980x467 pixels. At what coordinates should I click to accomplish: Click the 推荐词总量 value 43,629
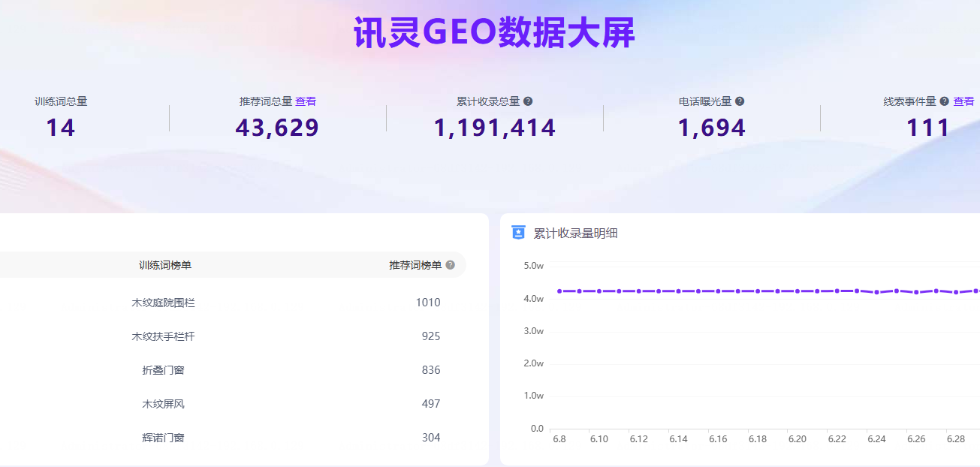click(277, 128)
